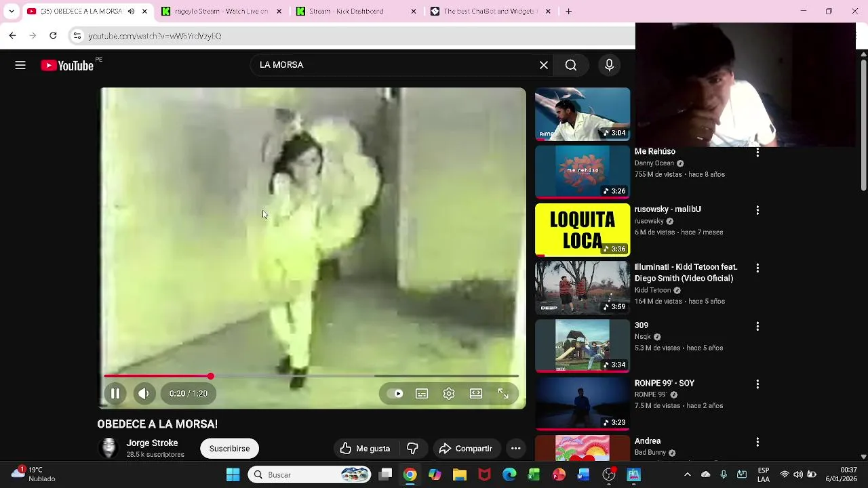
Task: Open the Jorge Stroke channel link
Action: [x=152, y=443]
